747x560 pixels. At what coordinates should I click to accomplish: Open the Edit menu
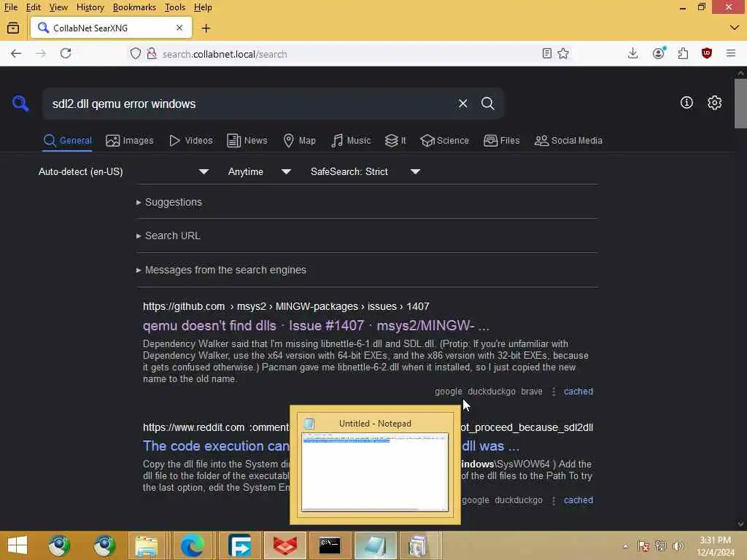33,7
